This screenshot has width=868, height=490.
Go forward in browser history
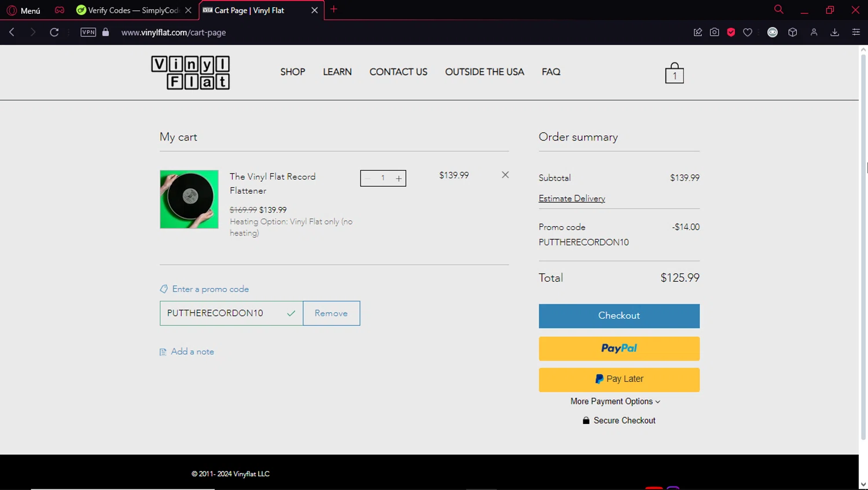tap(33, 32)
